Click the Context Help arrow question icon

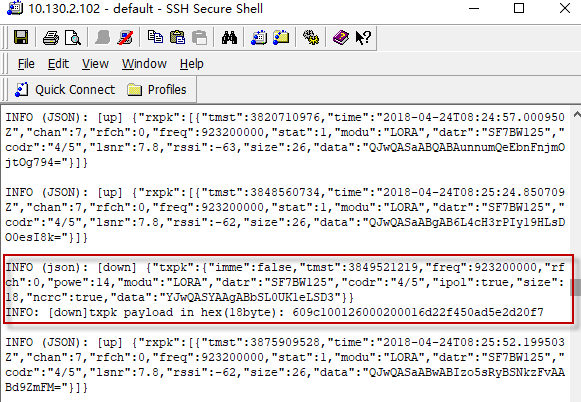click(363, 37)
